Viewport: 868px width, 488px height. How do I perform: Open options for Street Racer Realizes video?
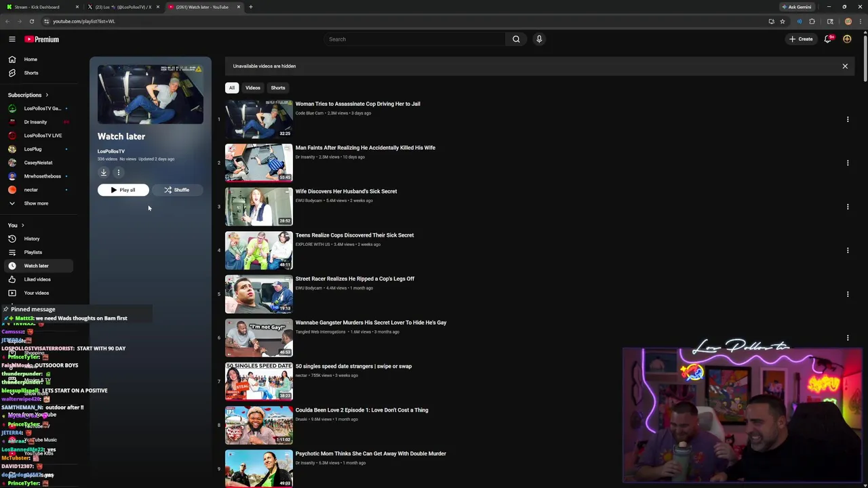click(x=848, y=294)
